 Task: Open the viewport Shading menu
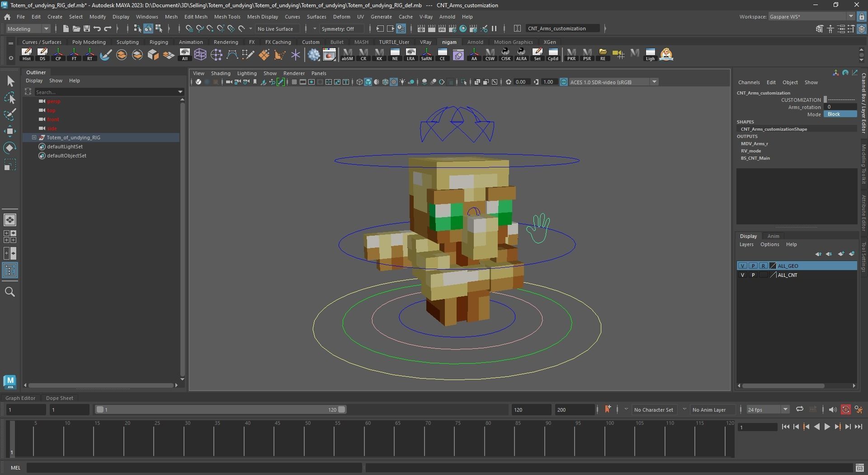(x=220, y=73)
